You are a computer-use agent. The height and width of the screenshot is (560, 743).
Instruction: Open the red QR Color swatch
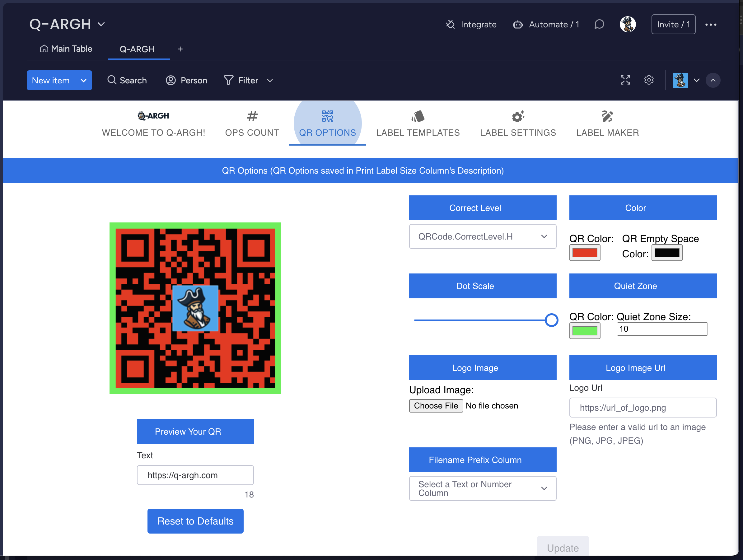pos(584,253)
